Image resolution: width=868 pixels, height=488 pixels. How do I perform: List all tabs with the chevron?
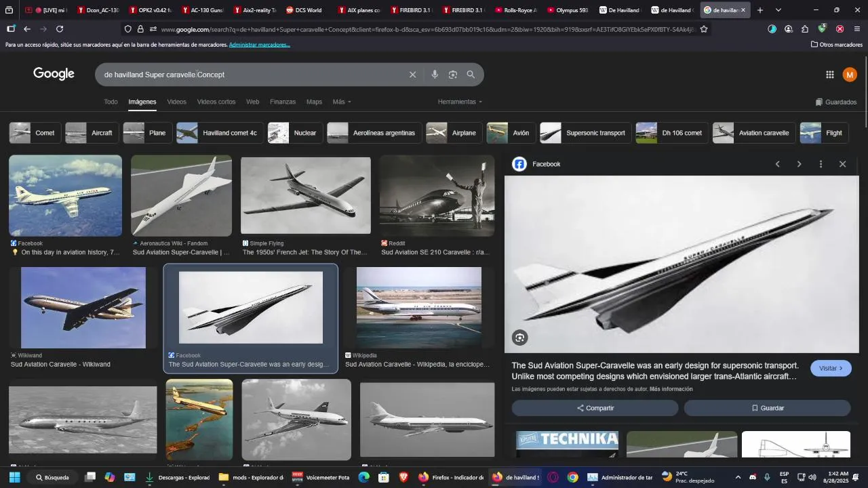[778, 10]
